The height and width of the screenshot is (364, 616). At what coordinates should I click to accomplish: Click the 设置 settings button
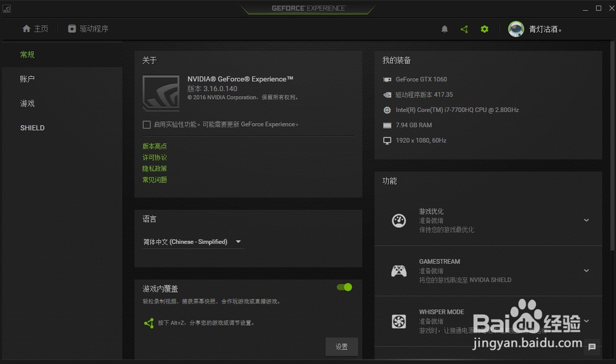click(341, 347)
